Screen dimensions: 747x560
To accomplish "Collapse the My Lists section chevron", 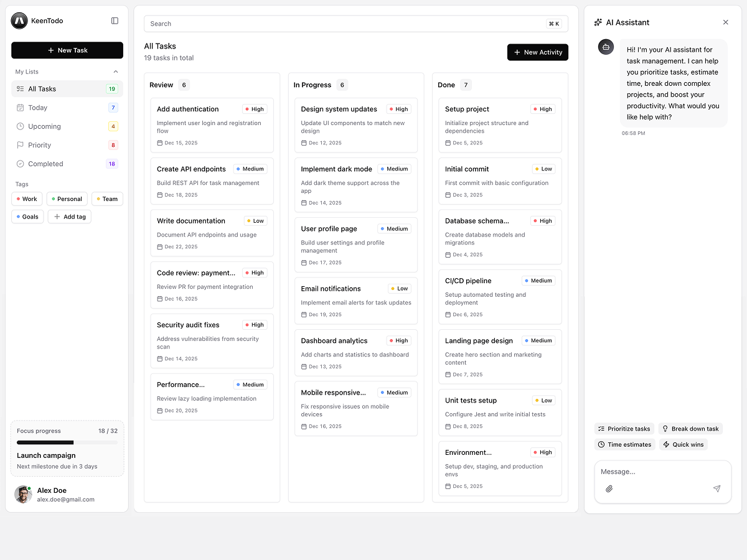I will pyautogui.click(x=116, y=72).
